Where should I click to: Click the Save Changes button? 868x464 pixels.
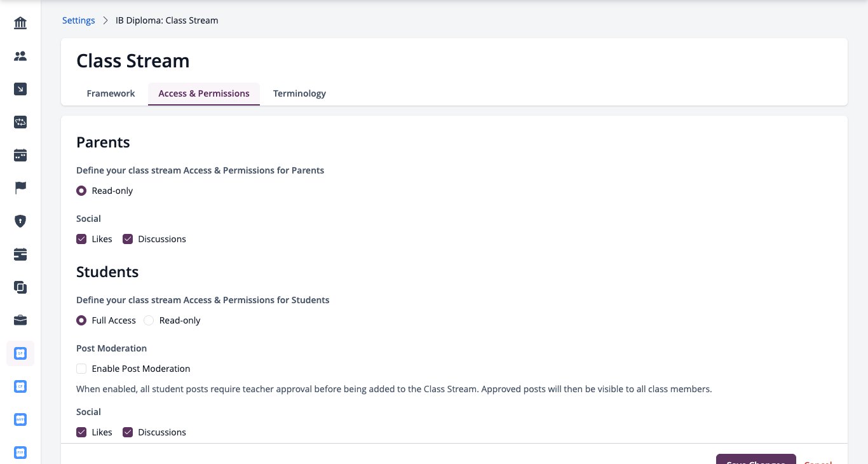tap(756, 459)
